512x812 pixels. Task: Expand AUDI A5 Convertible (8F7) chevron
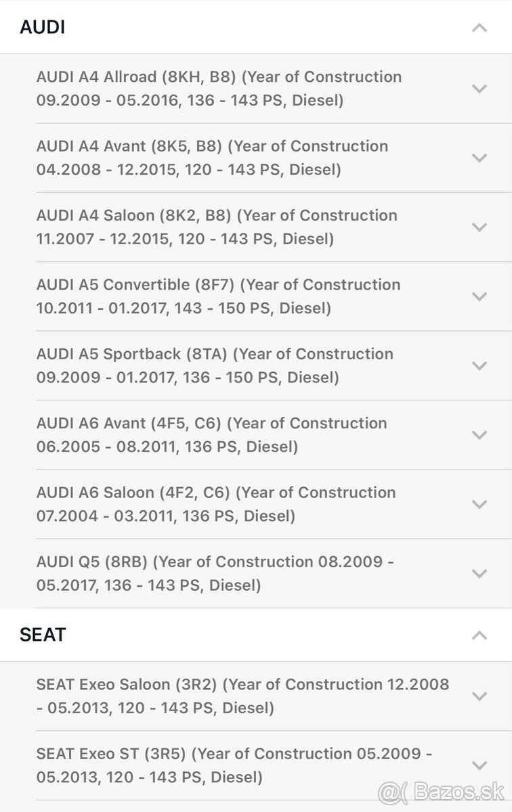click(x=479, y=296)
